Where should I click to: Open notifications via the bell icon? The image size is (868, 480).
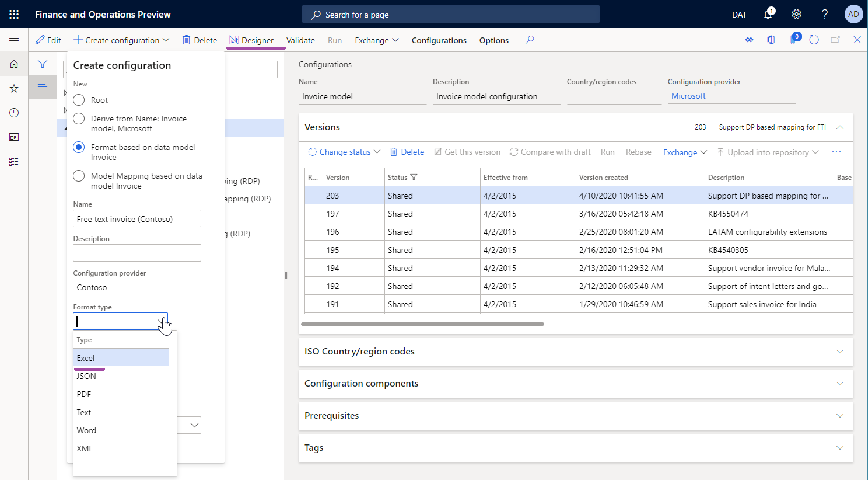click(x=768, y=14)
